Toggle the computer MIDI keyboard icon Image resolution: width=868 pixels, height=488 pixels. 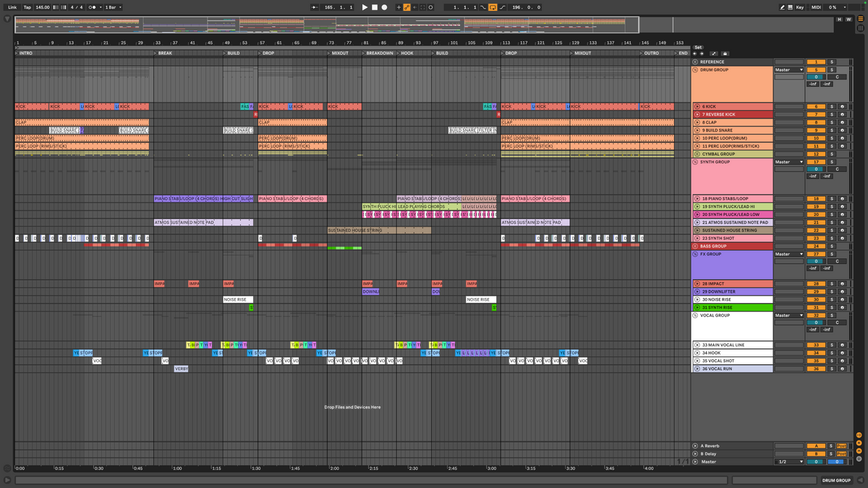click(x=791, y=7)
